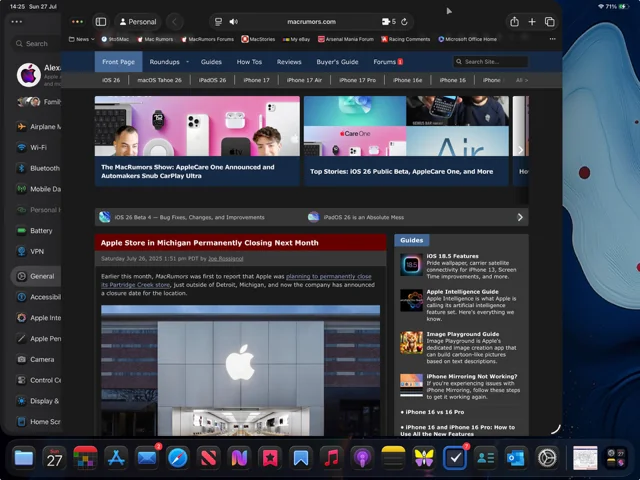Image resolution: width=640 pixels, height=480 pixels.
Task: Open iPhone 16 vs 16 Pro link
Action: pyautogui.click(x=434, y=412)
